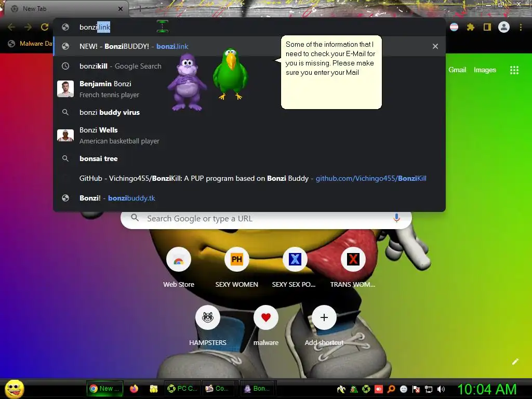Select Benjamin Bonzi French tennis player suggestion

pyautogui.click(x=249, y=89)
